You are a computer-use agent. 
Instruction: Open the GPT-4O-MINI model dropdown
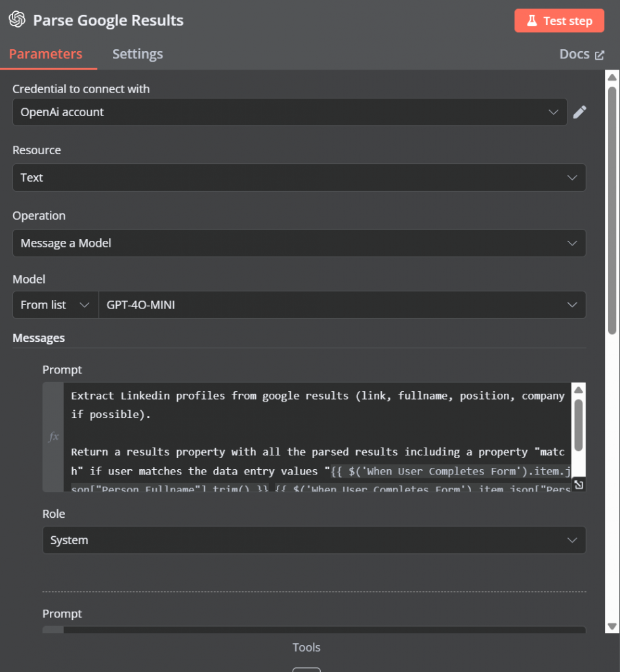pyautogui.click(x=341, y=304)
